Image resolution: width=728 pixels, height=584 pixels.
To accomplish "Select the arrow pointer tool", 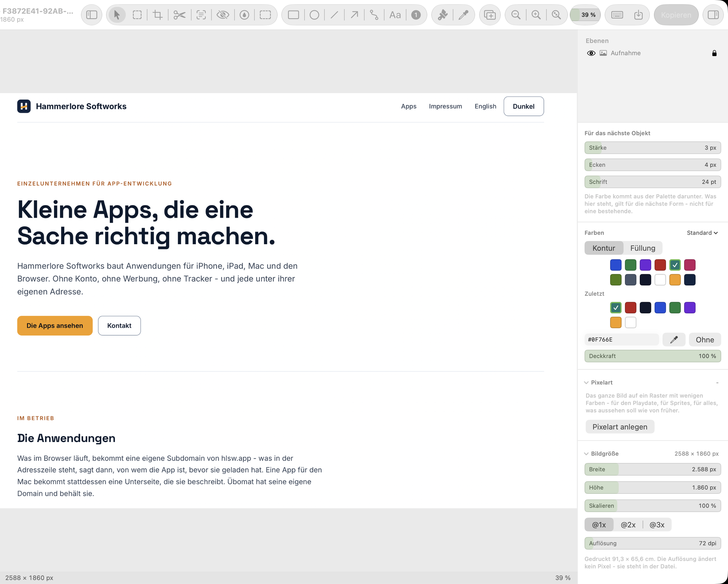I will click(117, 15).
